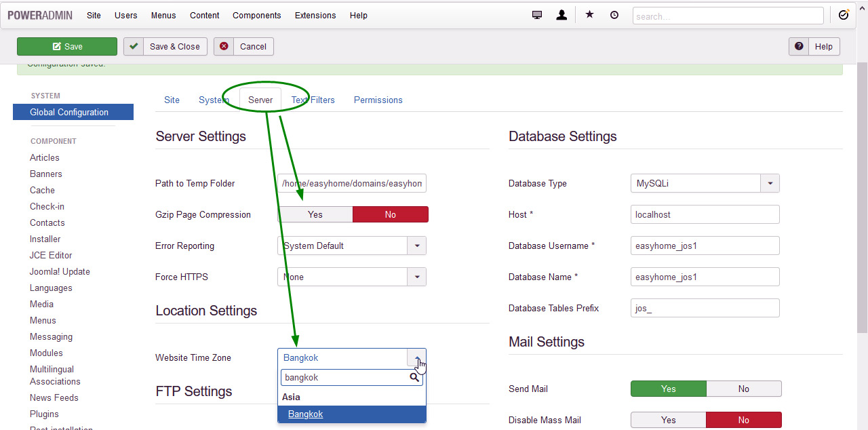Viewport: 868px width, 430px height.
Task: Click the star icon in top bar
Action: click(589, 15)
